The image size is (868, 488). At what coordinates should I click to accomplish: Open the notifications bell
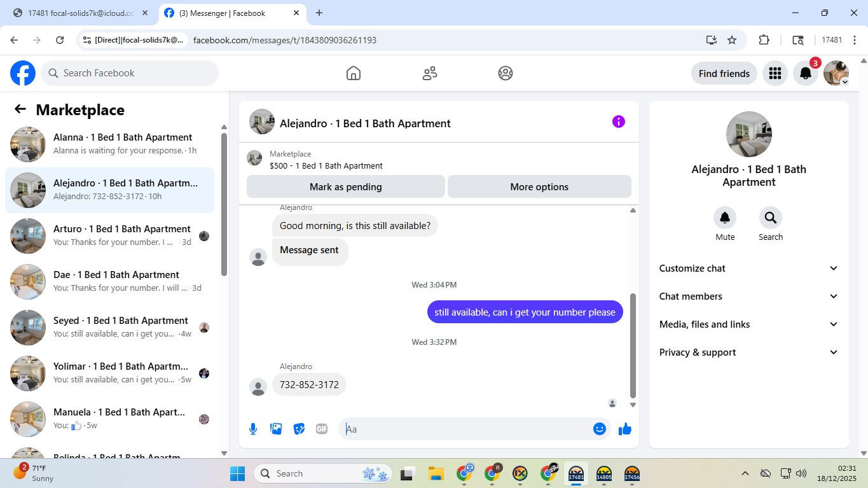click(805, 73)
